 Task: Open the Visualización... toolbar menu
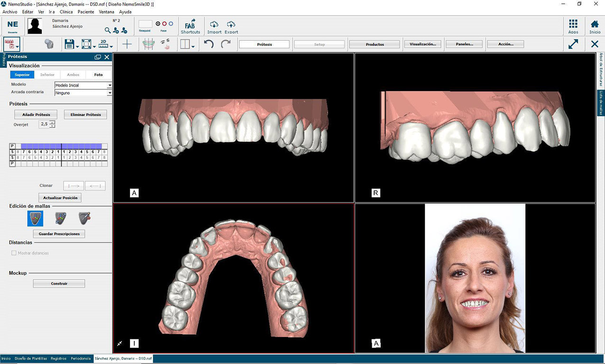point(422,44)
